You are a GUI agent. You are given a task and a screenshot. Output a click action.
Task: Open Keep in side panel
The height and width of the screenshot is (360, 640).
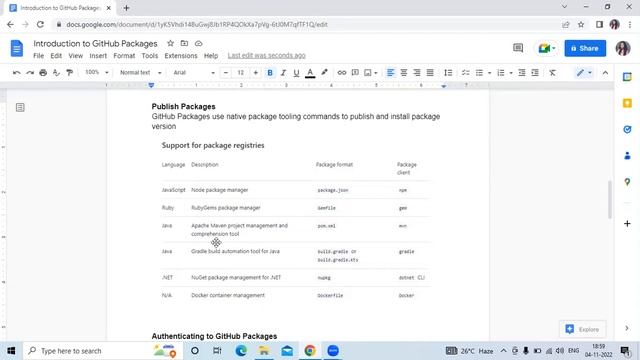click(x=627, y=103)
